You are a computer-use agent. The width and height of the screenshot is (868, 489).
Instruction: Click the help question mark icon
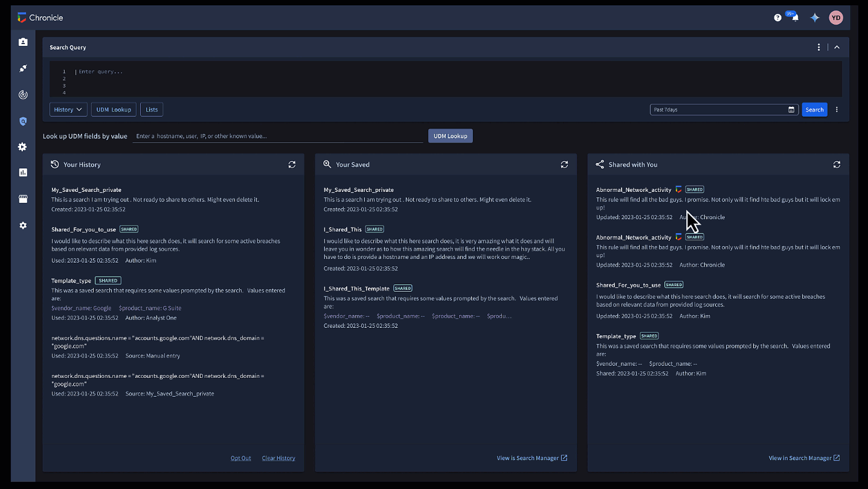point(777,18)
